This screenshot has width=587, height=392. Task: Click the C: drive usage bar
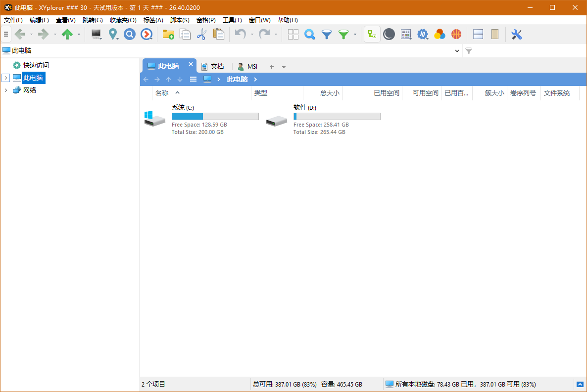[215, 116]
